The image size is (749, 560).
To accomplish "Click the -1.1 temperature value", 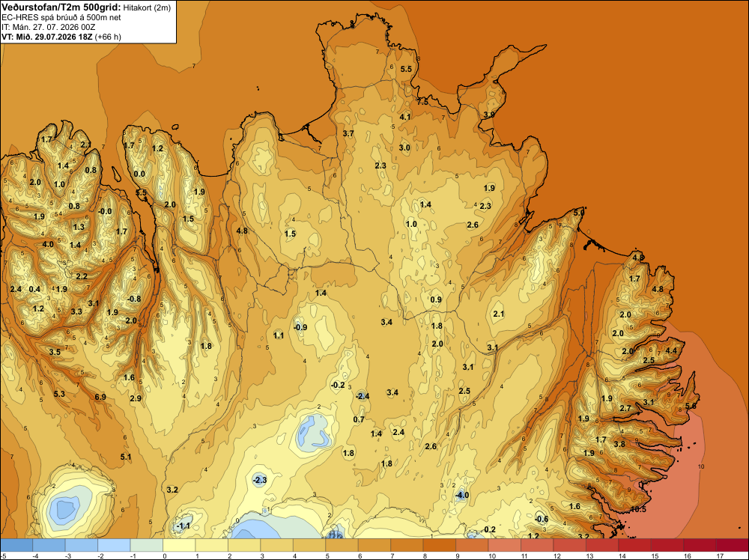I will 183,526.
